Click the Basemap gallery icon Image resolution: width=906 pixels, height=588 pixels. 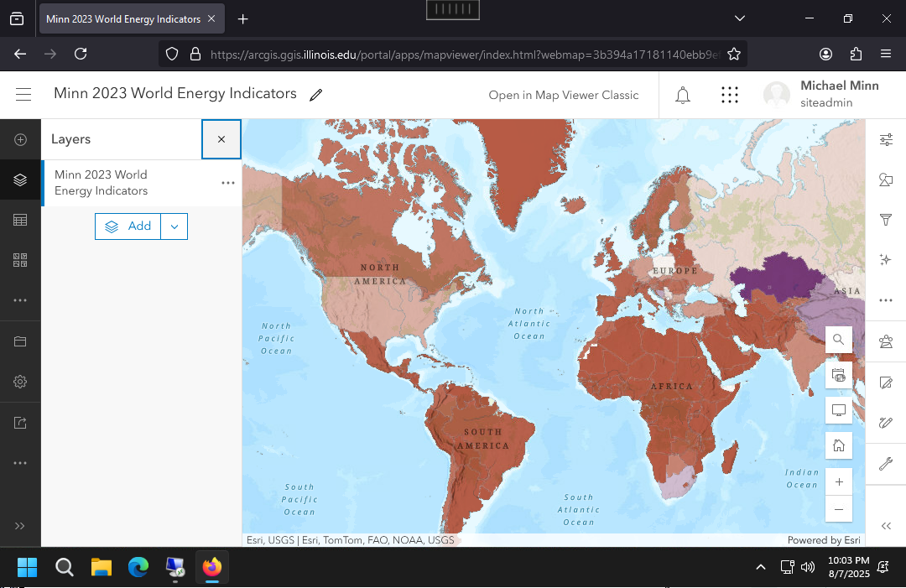click(20, 260)
